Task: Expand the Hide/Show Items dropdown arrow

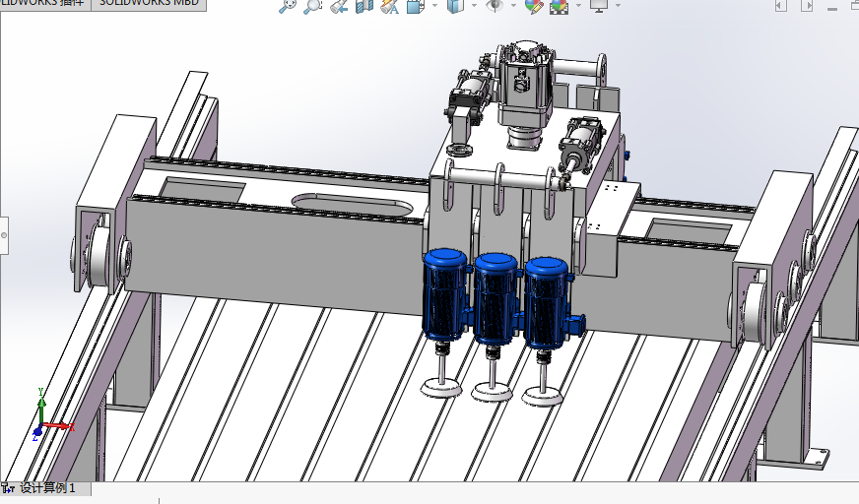Action: point(514,6)
